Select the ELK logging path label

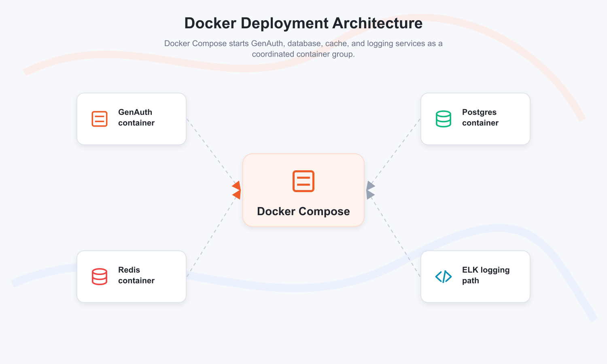tap(486, 275)
